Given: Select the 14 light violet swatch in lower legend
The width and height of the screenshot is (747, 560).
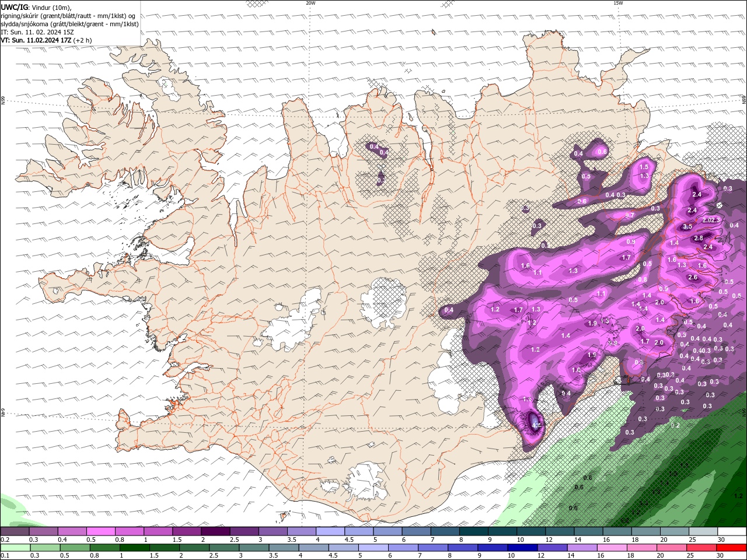Looking at the screenshot, I should [582, 547].
